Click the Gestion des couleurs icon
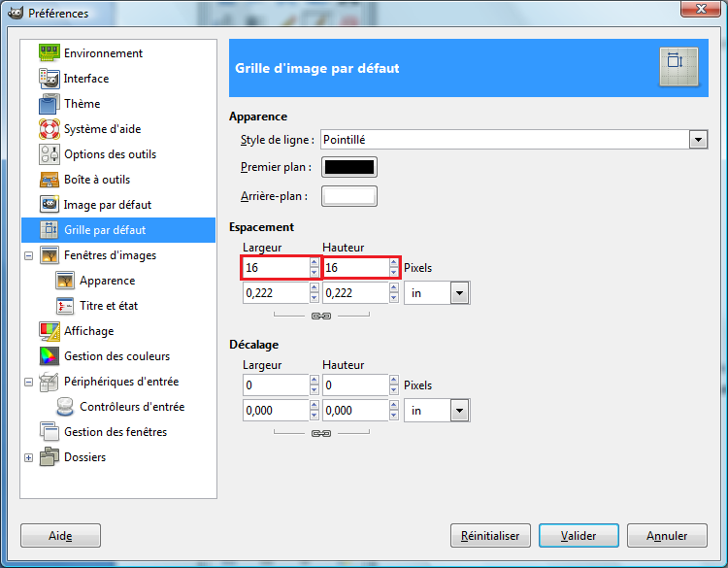The height and width of the screenshot is (568, 728). tap(50, 356)
